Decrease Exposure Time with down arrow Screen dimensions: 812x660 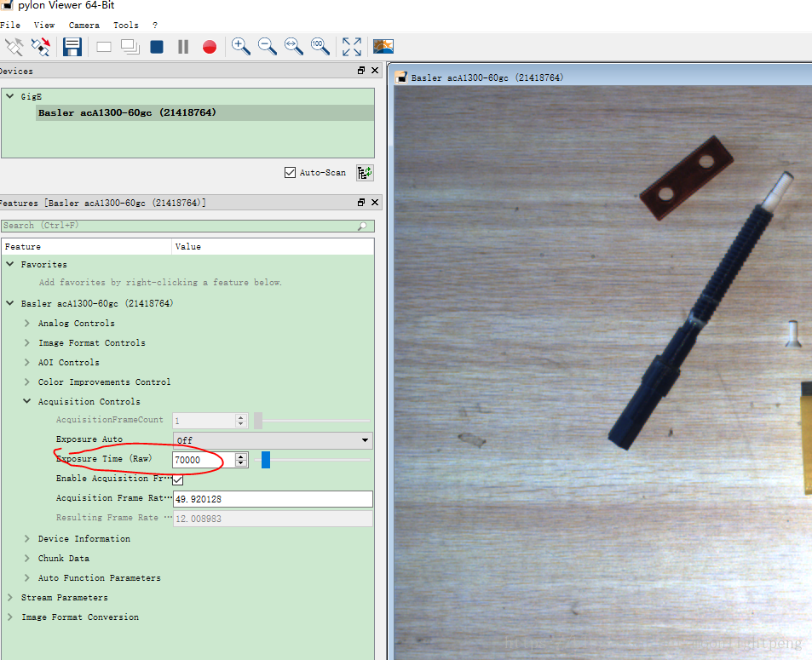pyautogui.click(x=241, y=463)
